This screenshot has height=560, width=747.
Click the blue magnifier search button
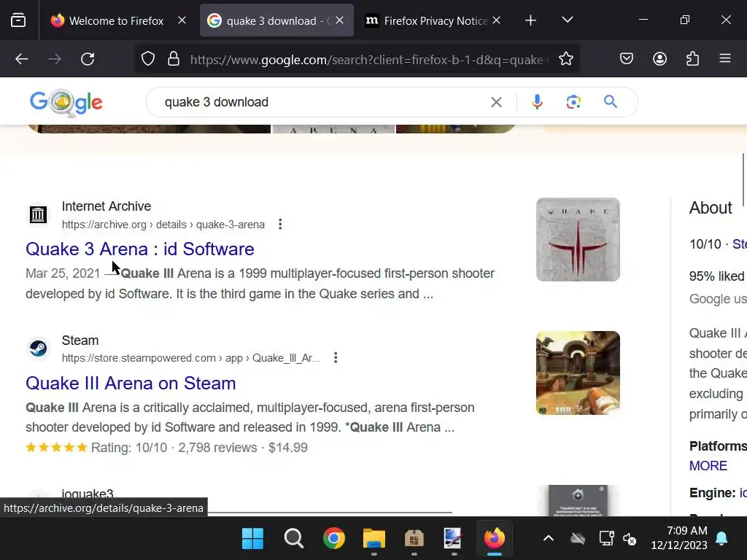tap(611, 101)
